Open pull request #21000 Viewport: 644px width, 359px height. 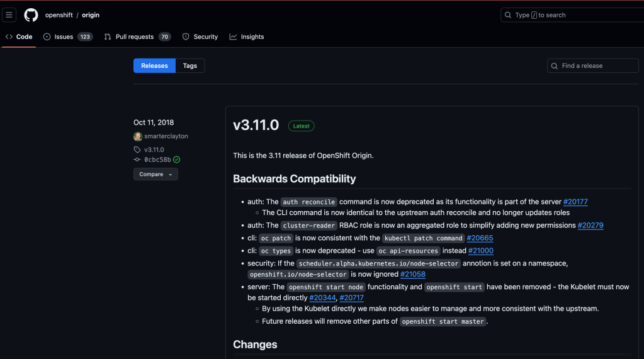pyautogui.click(x=480, y=251)
